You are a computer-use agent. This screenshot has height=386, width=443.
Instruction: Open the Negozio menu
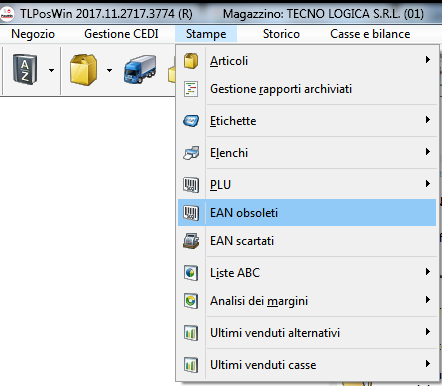33,34
